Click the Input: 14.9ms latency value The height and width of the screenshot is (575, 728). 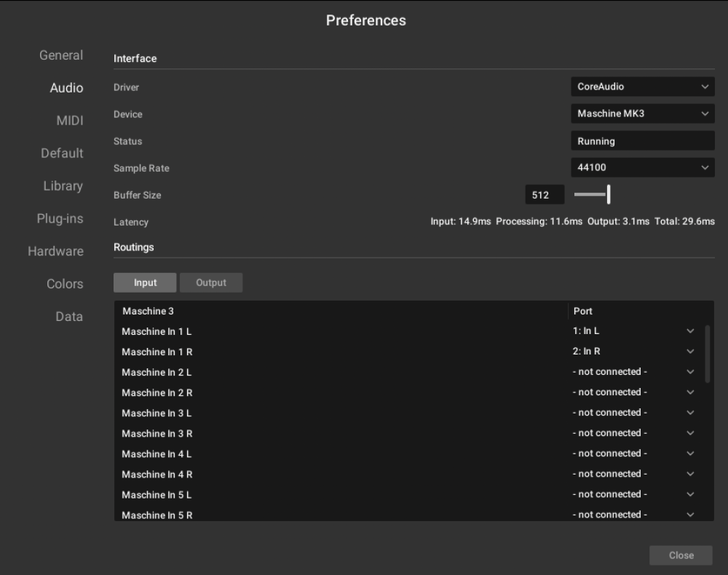click(461, 221)
